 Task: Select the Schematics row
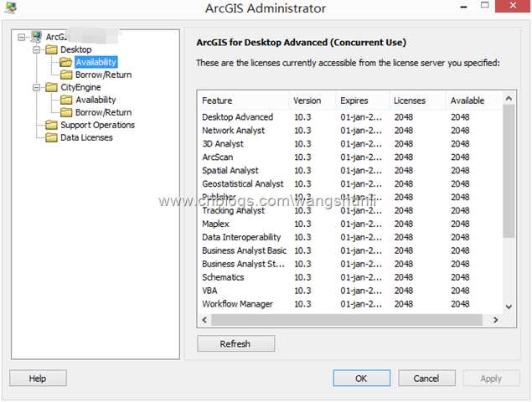pos(349,277)
